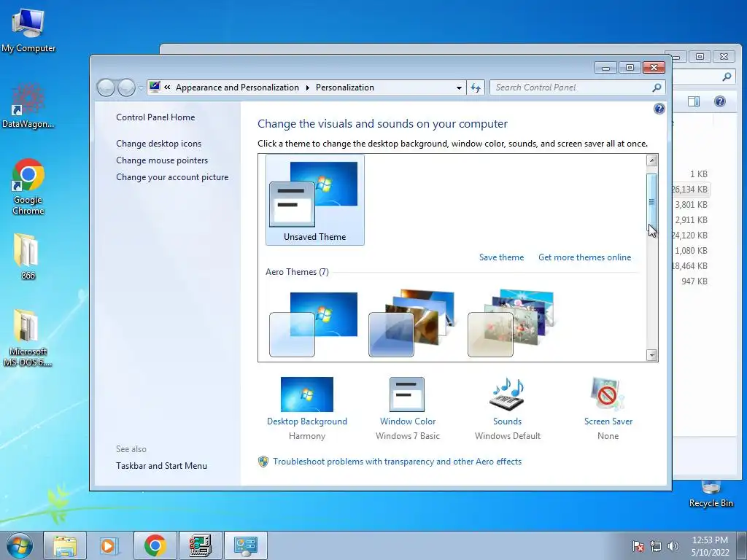Click the theme list scroll up arrow
The height and width of the screenshot is (560, 747).
[651, 160]
